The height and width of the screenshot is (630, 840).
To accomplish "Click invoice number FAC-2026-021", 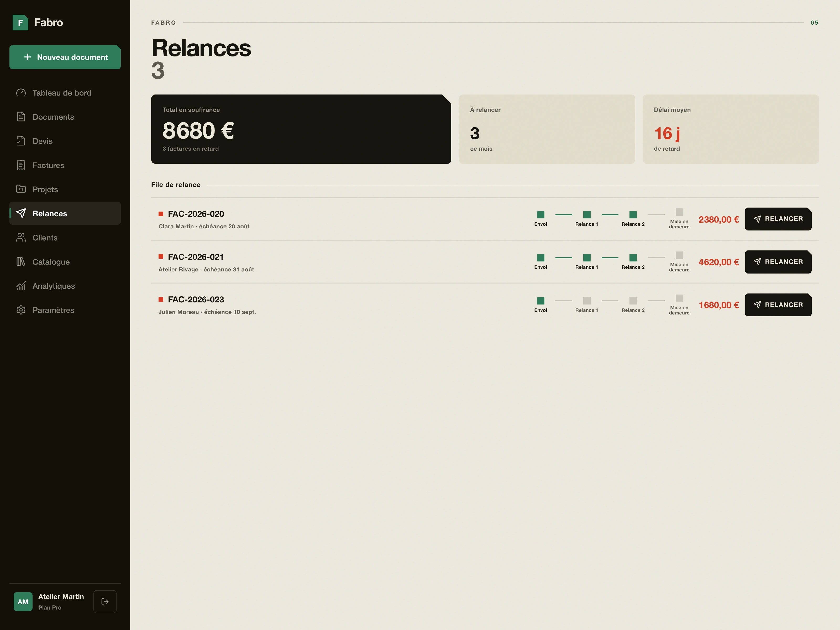I will [196, 257].
